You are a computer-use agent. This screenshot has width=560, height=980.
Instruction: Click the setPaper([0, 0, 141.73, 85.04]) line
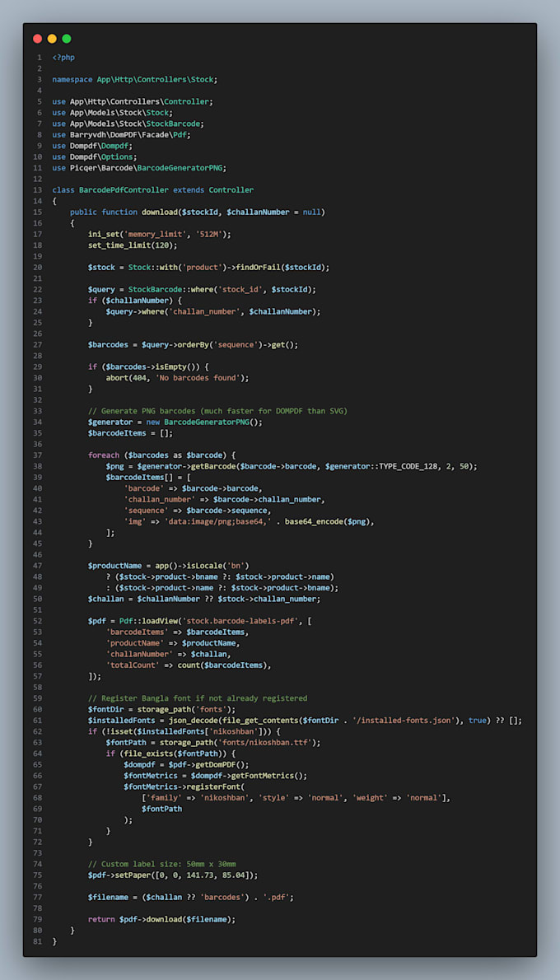point(172,875)
